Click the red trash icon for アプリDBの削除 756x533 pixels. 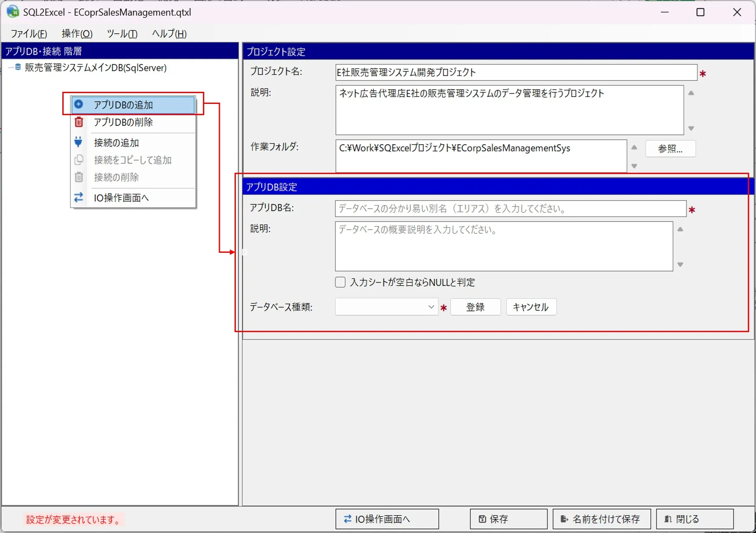coord(79,122)
